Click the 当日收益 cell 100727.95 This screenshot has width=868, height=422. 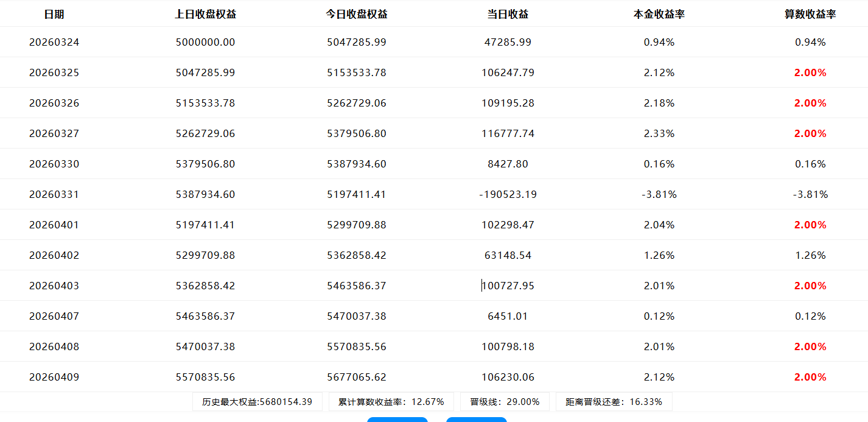pos(508,286)
